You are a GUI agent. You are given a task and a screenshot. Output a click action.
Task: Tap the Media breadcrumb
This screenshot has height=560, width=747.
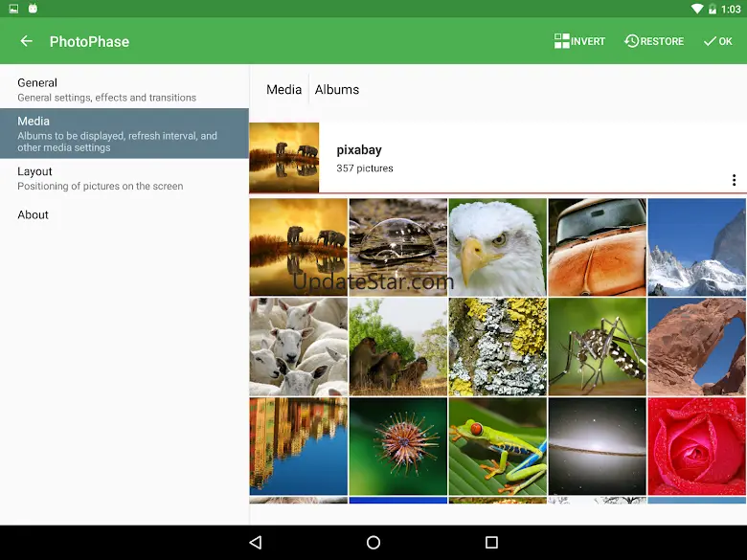[x=283, y=90]
